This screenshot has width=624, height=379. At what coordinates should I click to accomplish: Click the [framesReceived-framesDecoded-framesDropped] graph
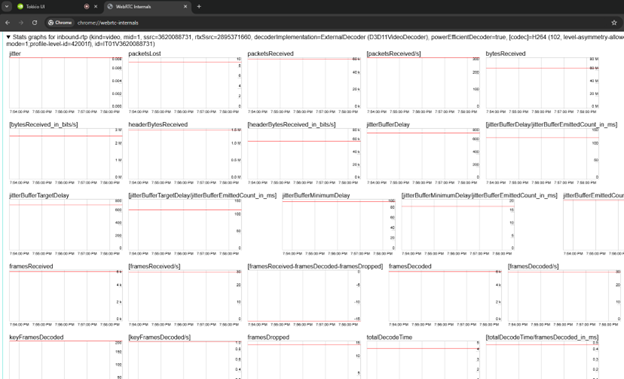point(304,295)
